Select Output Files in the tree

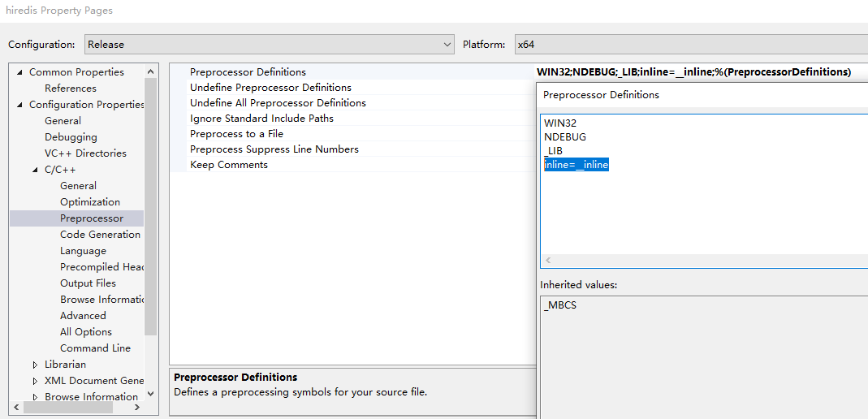click(88, 283)
